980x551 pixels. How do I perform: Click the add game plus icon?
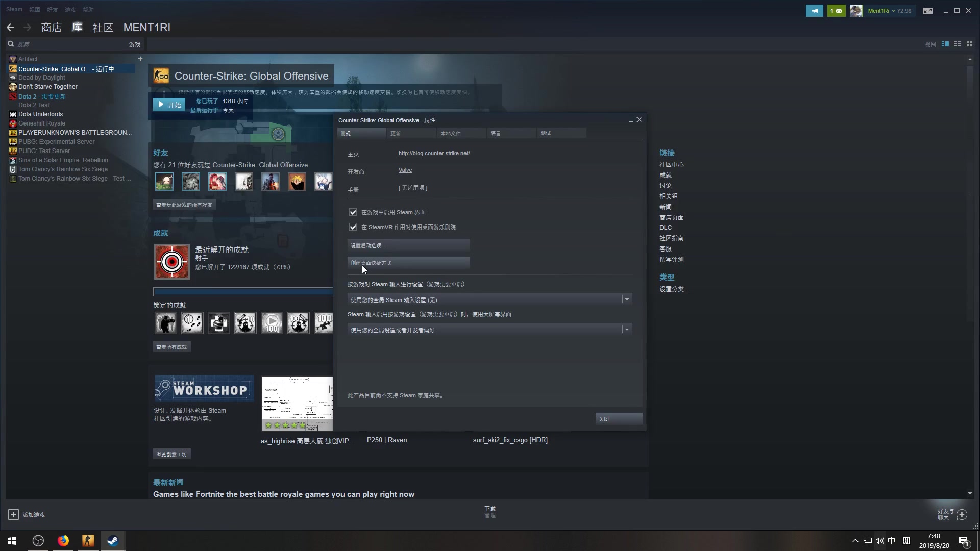pyautogui.click(x=14, y=515)
